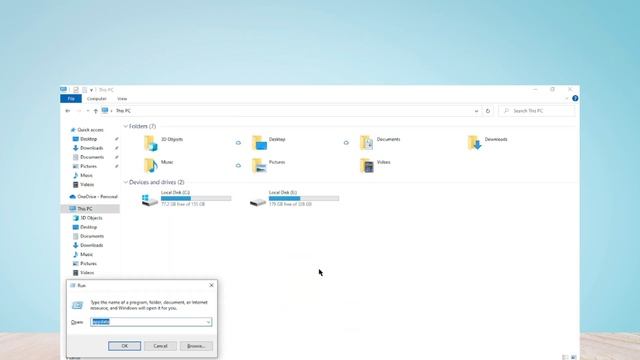
Task: Switch to the Computer ribbon tab
Action: coord(97,99)
